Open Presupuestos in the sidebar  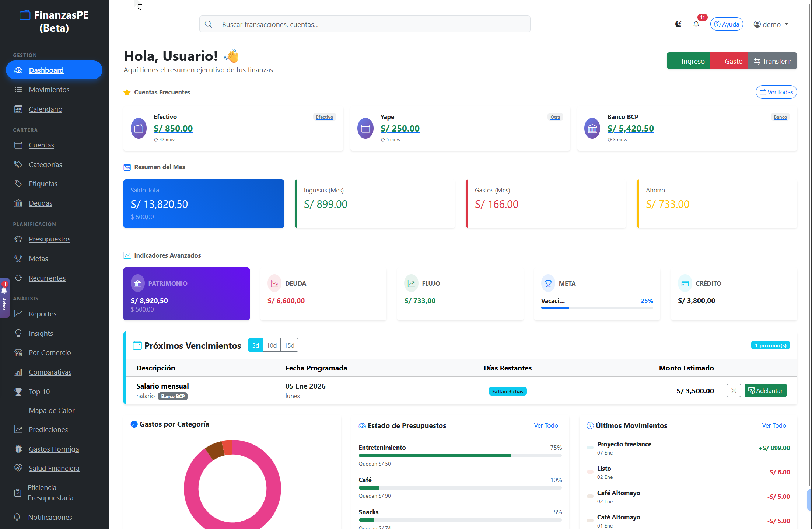coord(50,239)
